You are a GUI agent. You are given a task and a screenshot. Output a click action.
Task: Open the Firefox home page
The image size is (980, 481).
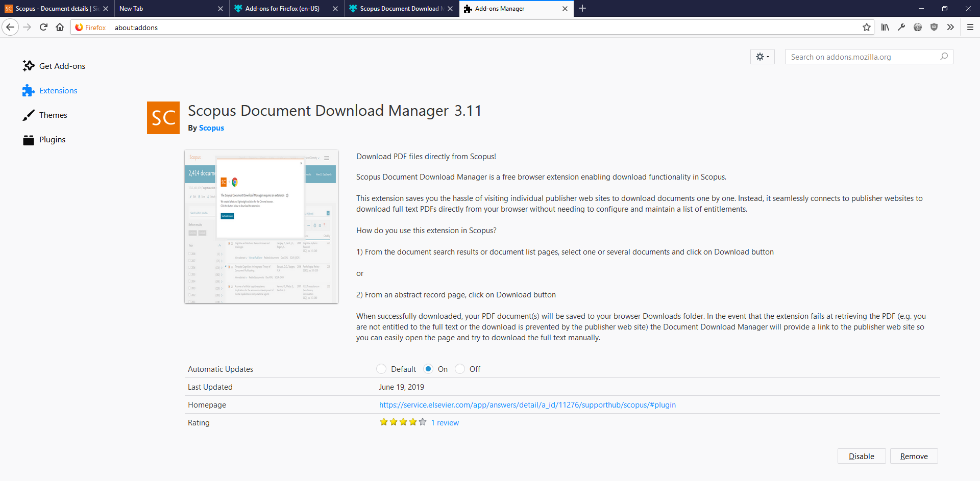60,28
